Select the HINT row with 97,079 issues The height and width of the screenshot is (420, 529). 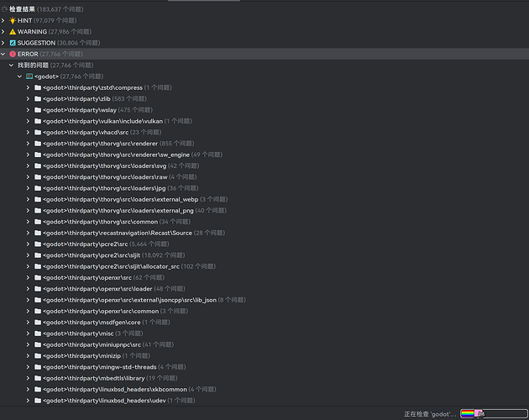click(264, 21)
